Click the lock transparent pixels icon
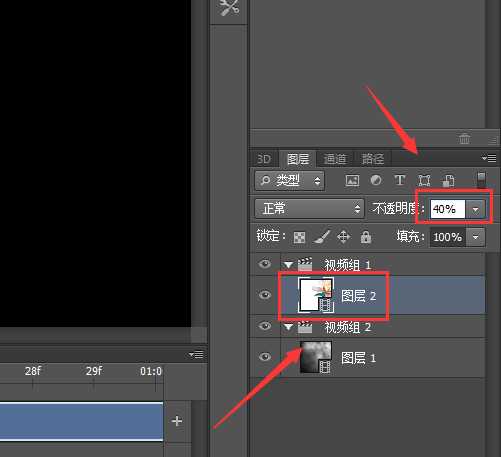 point(299,237)
